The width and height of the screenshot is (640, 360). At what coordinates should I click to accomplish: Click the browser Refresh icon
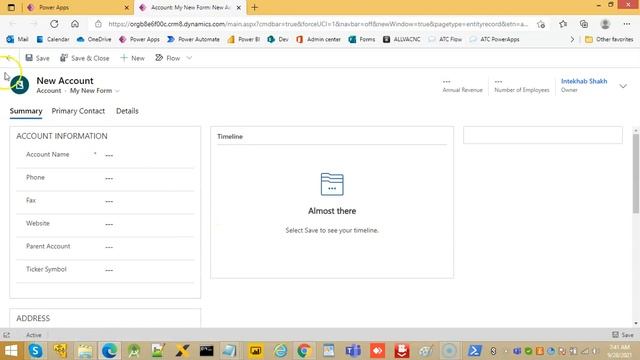(x=54, y=24)
